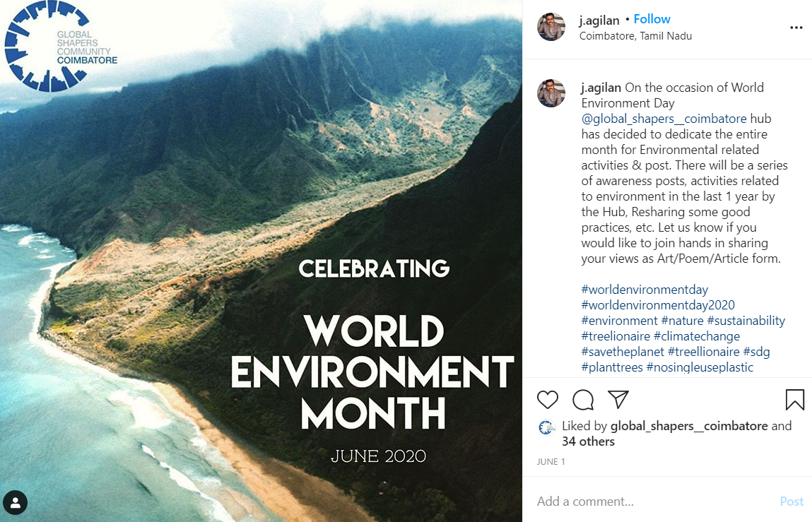The height and width of the screenshot is (522, 812).
Task: Click the tagged people icon on the photo
Action: click(16, 503)
